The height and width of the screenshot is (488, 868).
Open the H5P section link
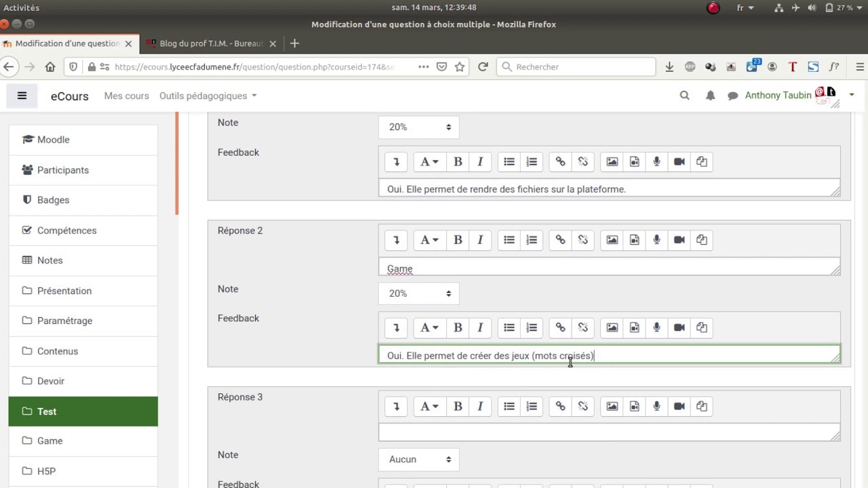(83, 471)
